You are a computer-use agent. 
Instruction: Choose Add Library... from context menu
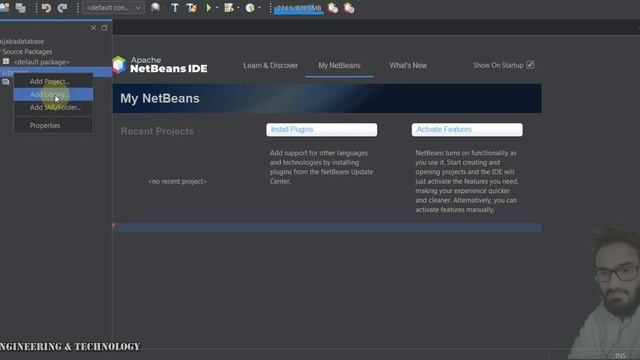click(x=53, y=94)
